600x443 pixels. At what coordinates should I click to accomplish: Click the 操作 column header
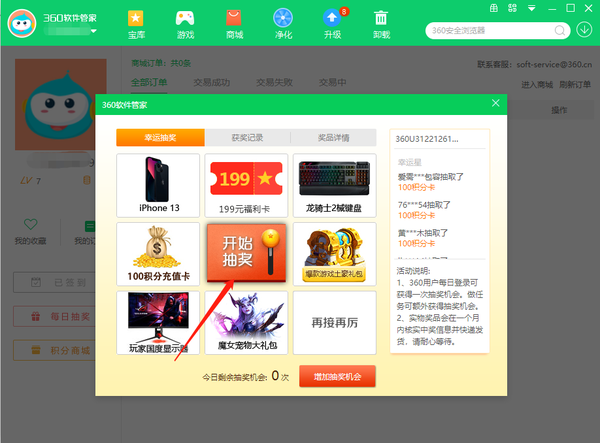(559, 110)
